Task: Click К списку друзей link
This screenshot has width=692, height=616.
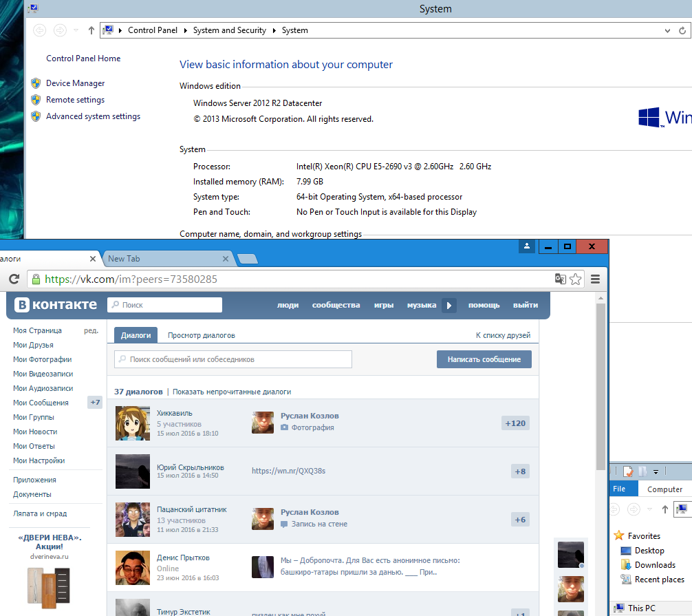Action: tap(503, 335)
